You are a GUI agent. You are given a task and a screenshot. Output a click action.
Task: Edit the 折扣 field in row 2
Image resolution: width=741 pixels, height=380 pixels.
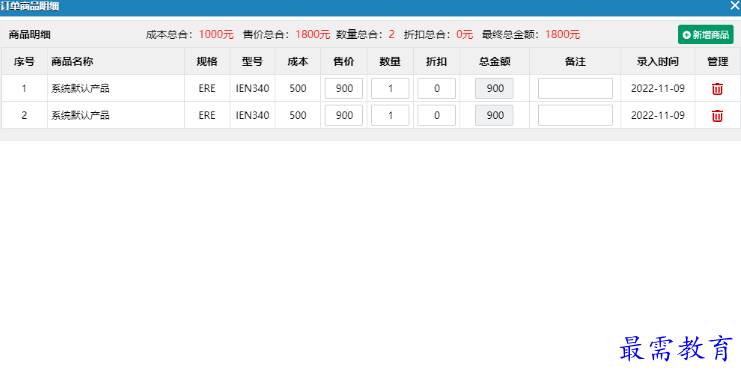[436, 115]
